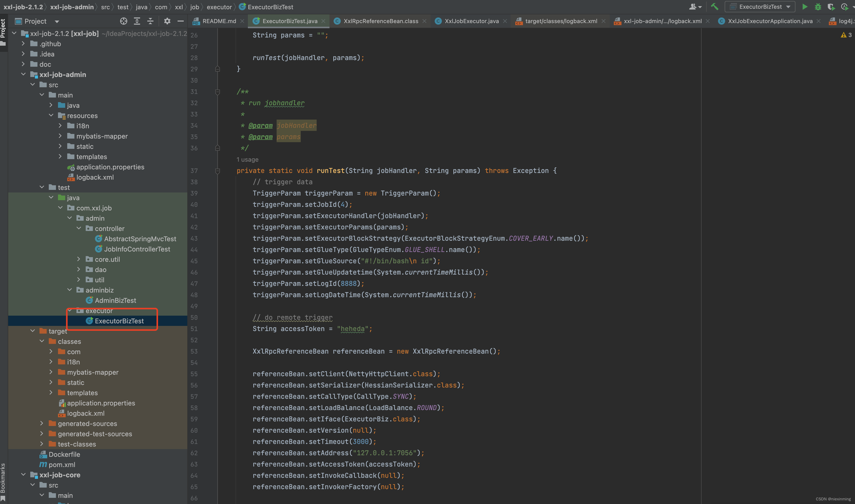Click executor in breadcrumb path

tap(219, 7)
